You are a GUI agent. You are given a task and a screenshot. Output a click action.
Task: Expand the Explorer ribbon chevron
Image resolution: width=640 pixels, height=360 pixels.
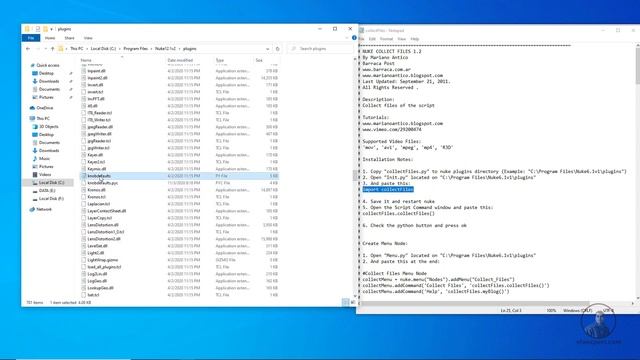tap(347, 38)
